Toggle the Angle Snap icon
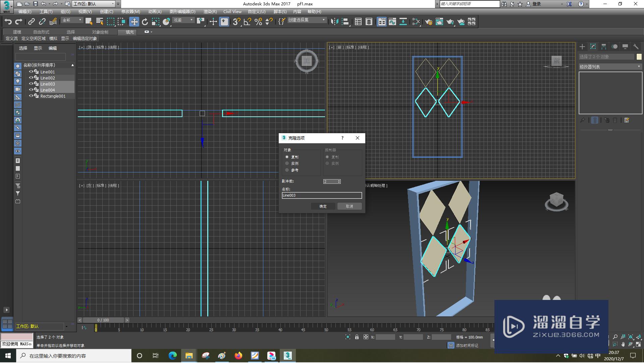The width and height of the screenshot is (644, 363). [x=248, y=22]
